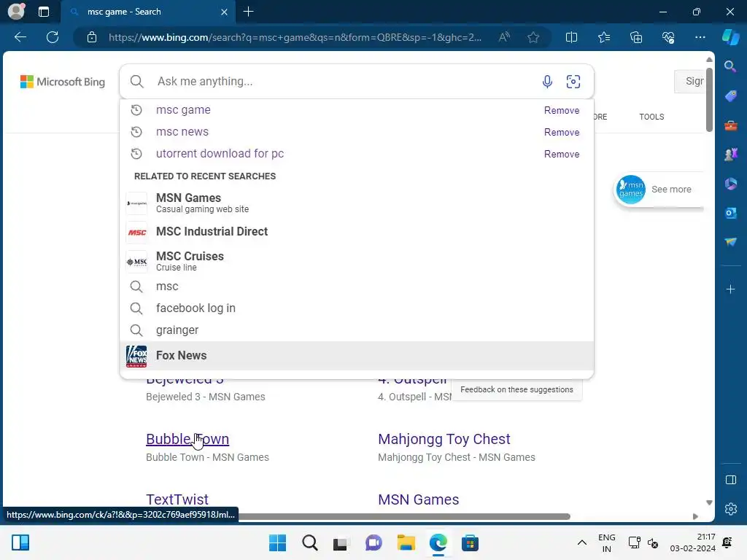Open the Edge profile avatar
The width and height of the screenshot is (747, 560).
coord(16,12)
